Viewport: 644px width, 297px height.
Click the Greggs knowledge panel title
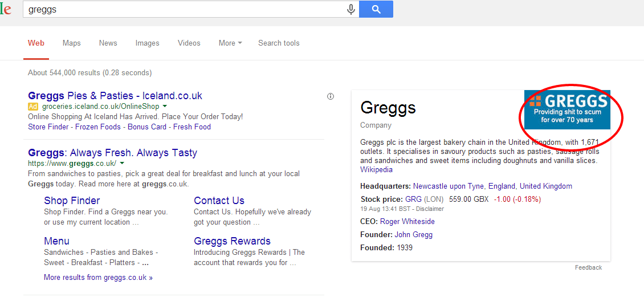tap(388, 108)
